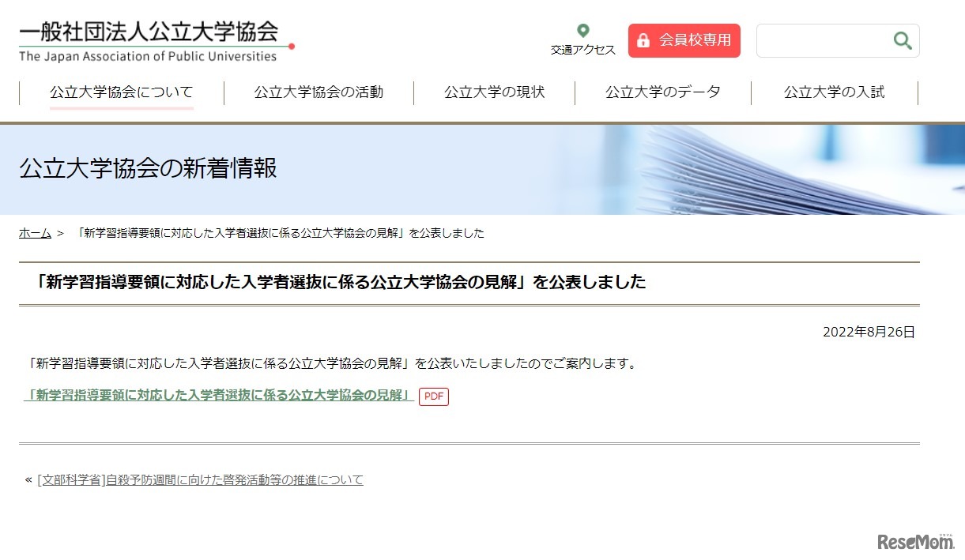The height and width of the screenshot is (560, 965).
Task: Switch to 公立大学の入試 section
Action: click(832, 92)
